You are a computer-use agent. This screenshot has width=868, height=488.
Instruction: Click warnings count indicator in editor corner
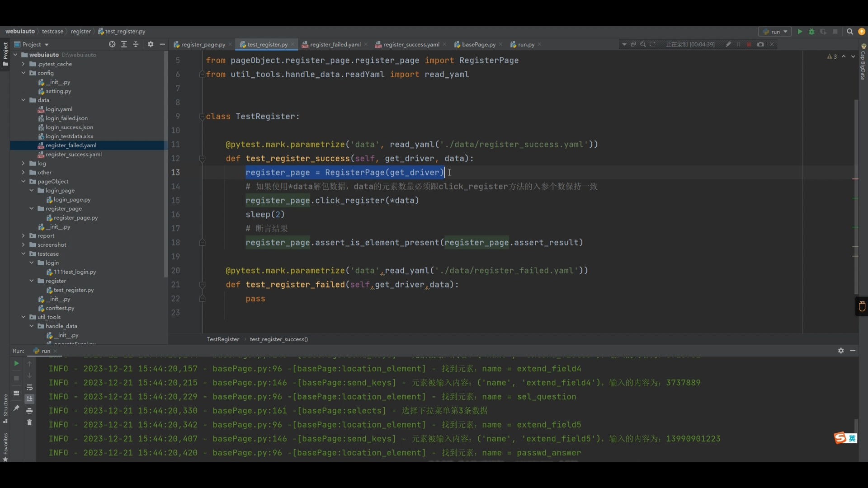tap(832, 56)
